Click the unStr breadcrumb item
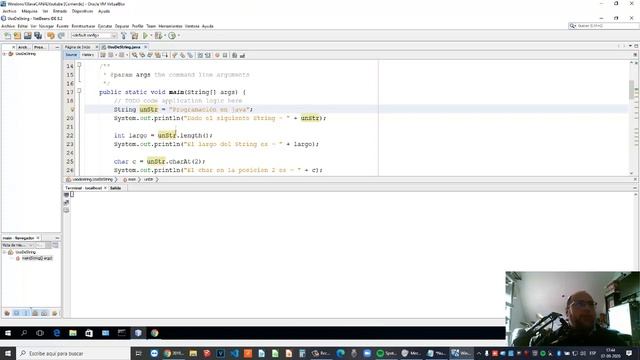This screenshot has width=640, height=360. coord(148,180)
